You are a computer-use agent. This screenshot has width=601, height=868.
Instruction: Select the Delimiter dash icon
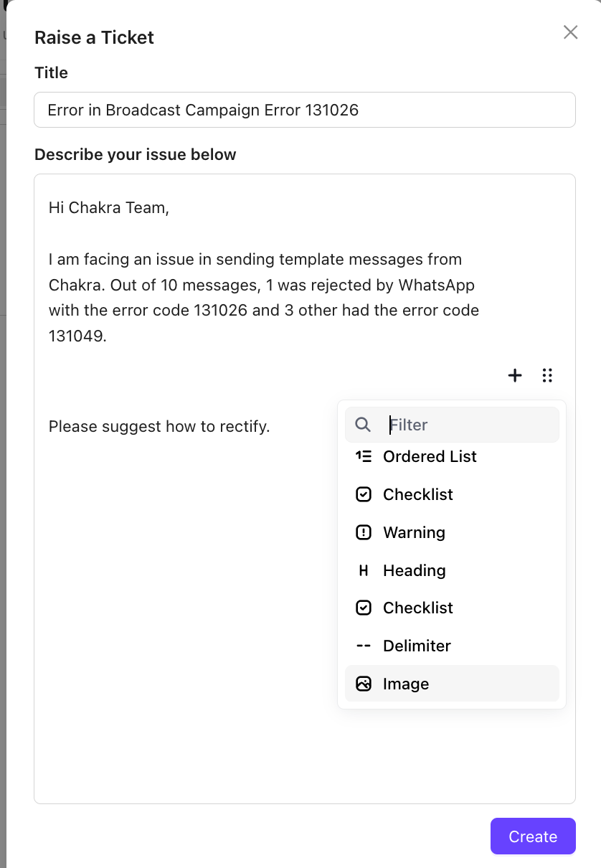coord(364,646)
